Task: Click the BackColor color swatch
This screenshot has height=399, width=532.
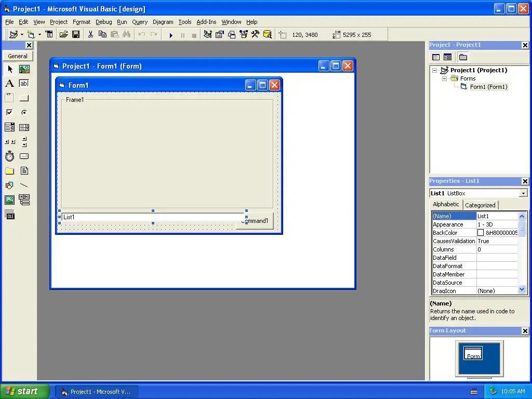Action: click(481, 233)
